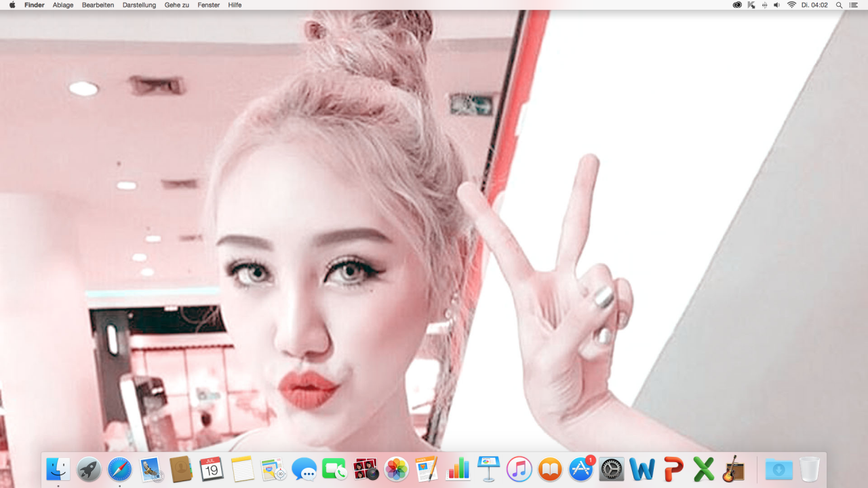The width and height of the screenshot is (868, 488).
Task: Open the Wi-Fi status menu
Action: (791, 5)
